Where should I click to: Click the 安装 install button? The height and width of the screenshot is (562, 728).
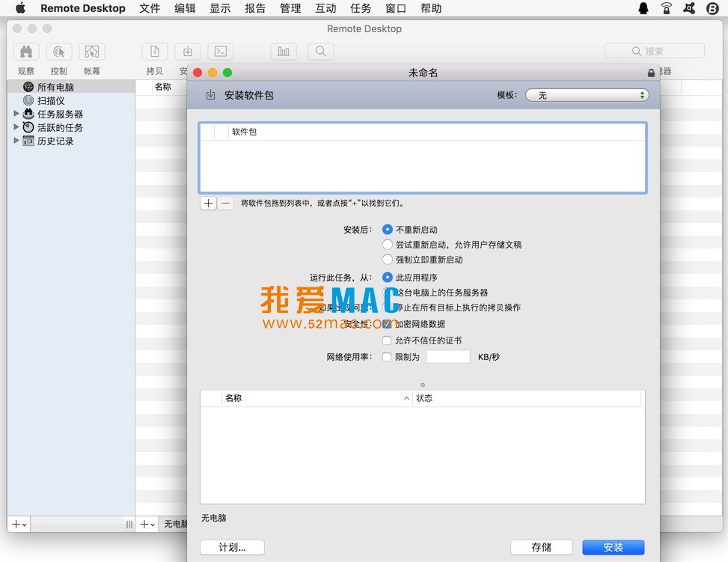pos(613,547)
